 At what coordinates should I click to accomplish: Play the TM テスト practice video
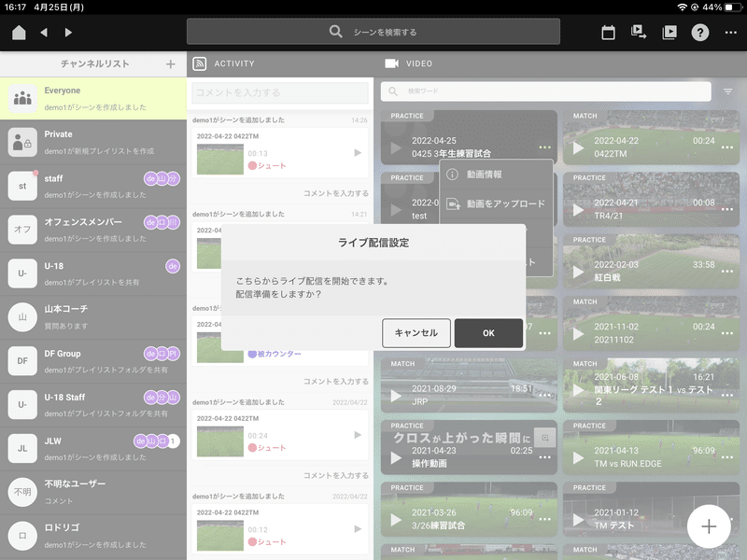[x=578, y=520]
